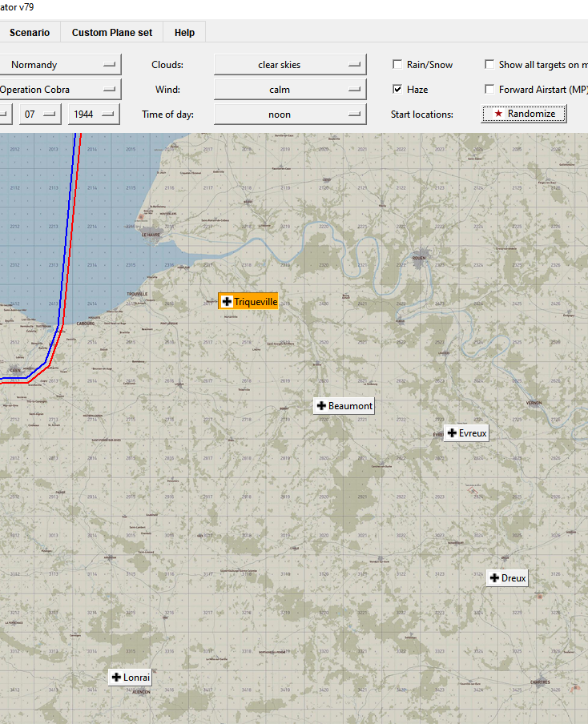Open the Wind dropdown showing calm

click(x=290, y=90)
